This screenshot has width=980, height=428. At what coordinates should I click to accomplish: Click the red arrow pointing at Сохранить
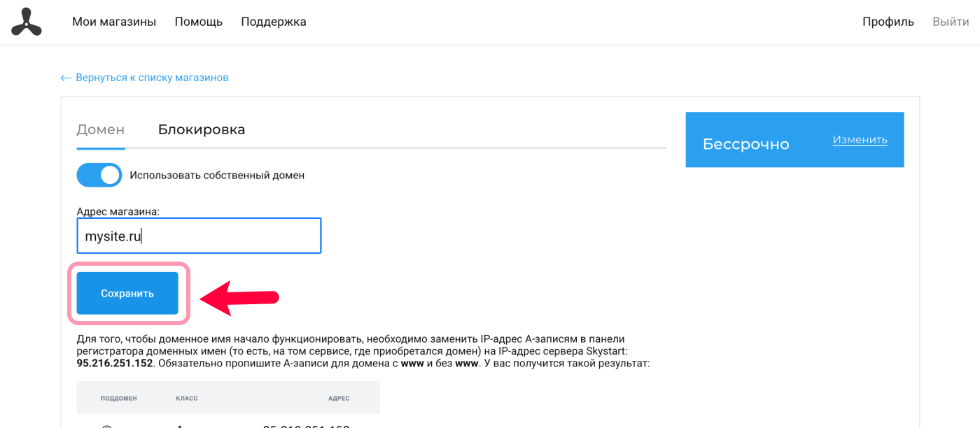[239, 298]
